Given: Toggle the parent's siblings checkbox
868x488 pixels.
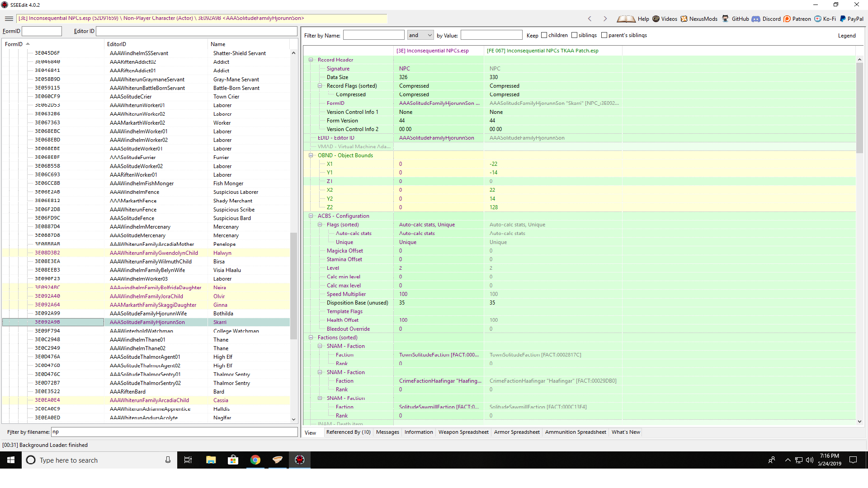Looking at the screenshot, I should [604, 35].
